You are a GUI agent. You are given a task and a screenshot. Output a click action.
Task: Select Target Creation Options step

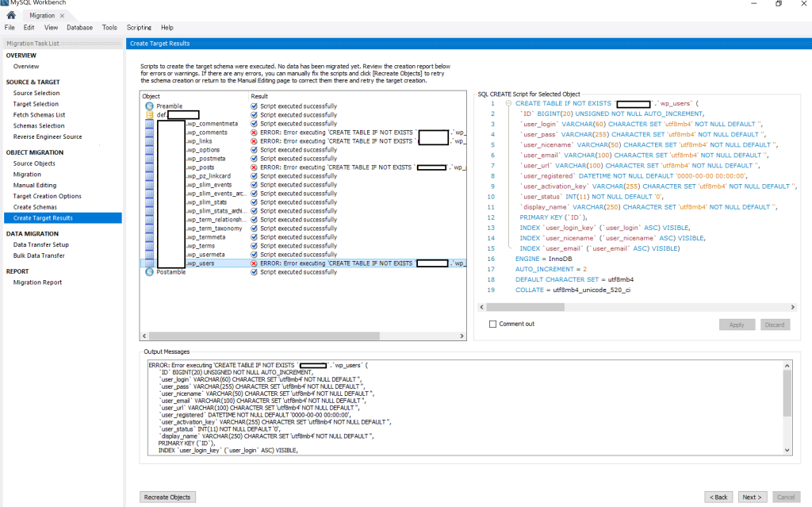(x=47, y=196)
